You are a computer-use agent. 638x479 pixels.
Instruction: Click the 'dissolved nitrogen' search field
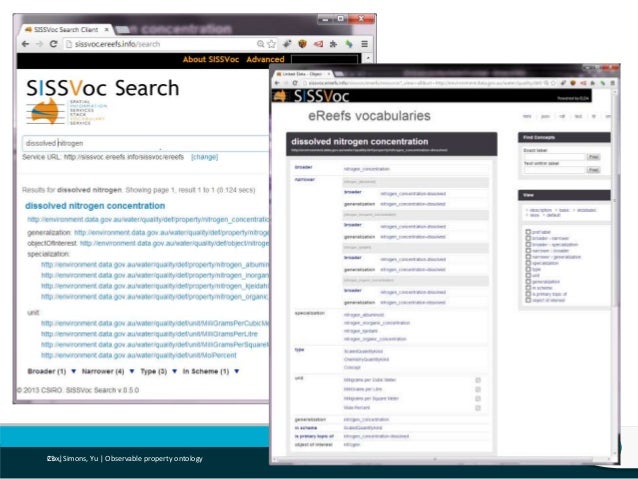coord(145,143)
